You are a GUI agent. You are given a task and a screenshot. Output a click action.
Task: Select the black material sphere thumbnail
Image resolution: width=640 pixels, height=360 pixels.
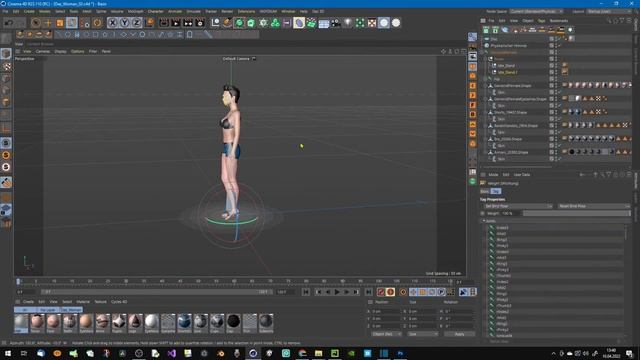click(233, 322)
